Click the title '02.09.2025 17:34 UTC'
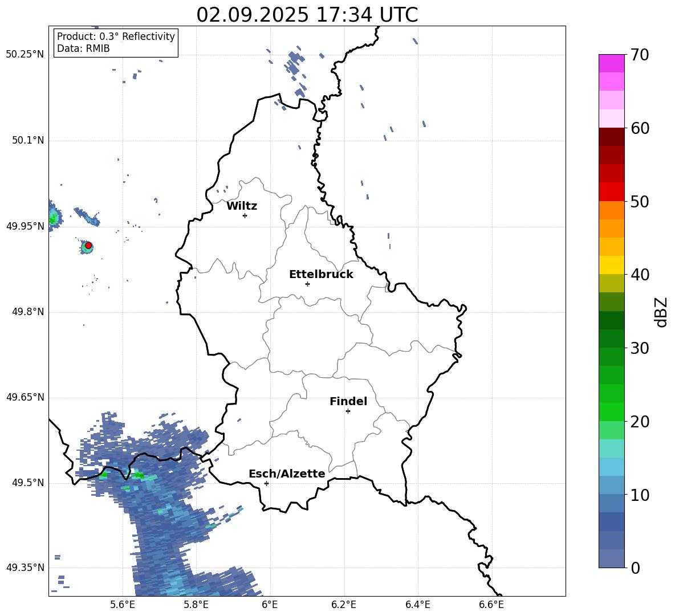 (x=307, y=15)
